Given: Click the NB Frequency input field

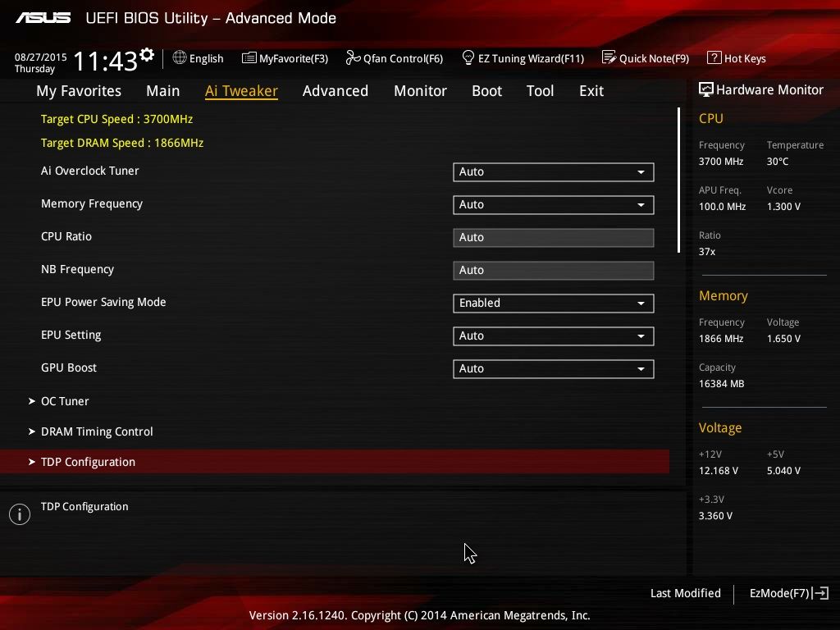Looking at the screenshot, I should coord(554,270).
